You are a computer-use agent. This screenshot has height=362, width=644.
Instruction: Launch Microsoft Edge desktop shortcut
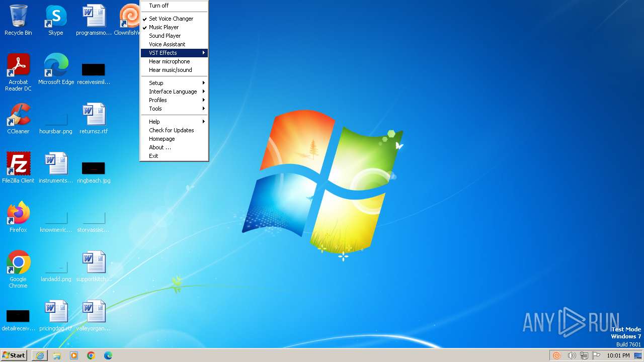tap(56, 69)
